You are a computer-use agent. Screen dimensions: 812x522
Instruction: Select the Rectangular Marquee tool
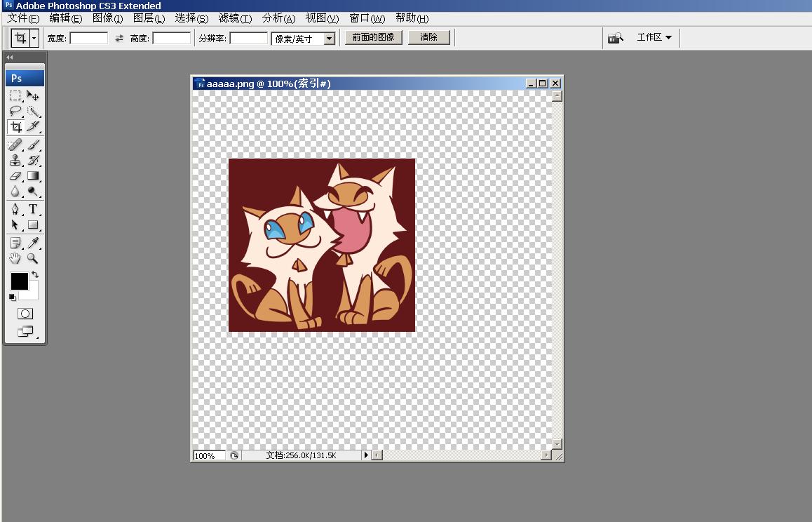[x=15, y=95]
